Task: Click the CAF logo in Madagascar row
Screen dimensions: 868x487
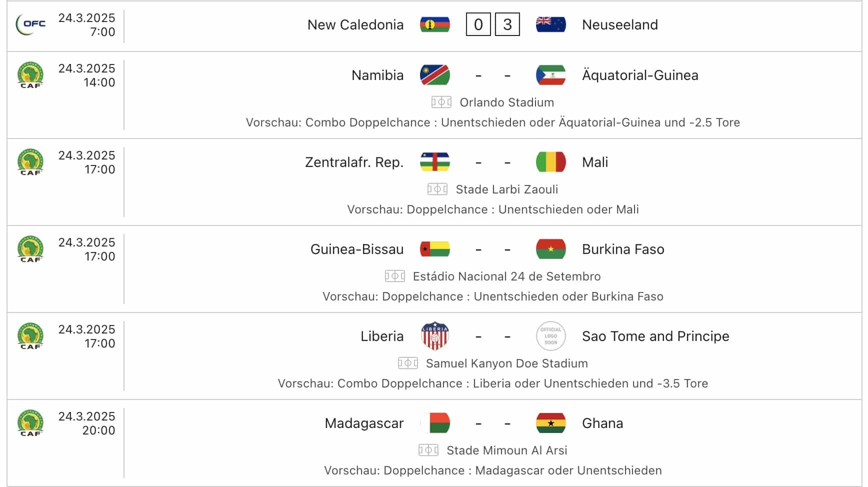Action: coord(30,423)
